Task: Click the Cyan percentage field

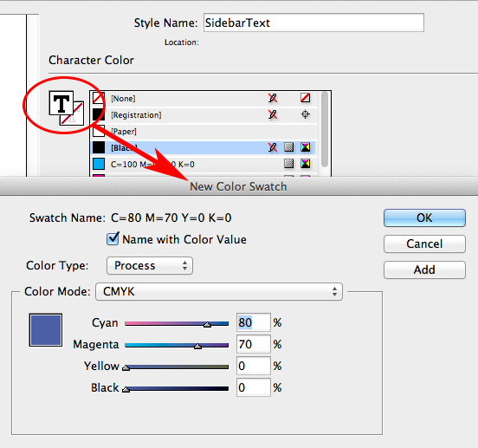Action: [254, 322]
